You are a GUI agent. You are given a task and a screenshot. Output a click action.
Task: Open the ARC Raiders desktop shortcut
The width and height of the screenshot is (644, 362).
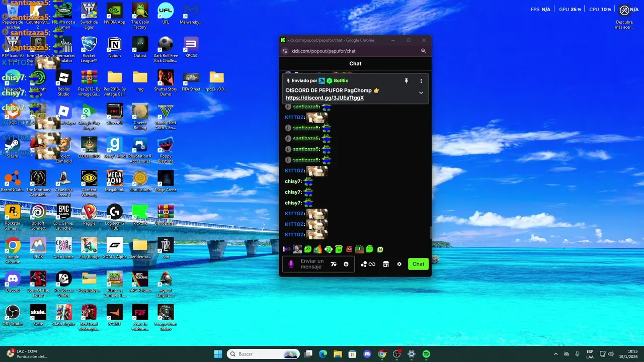140,281
